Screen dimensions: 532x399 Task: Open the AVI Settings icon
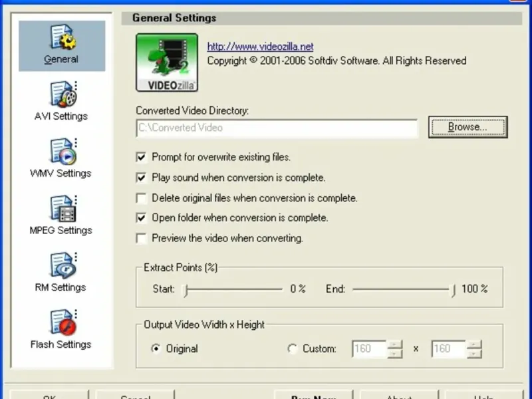point(61,101)
